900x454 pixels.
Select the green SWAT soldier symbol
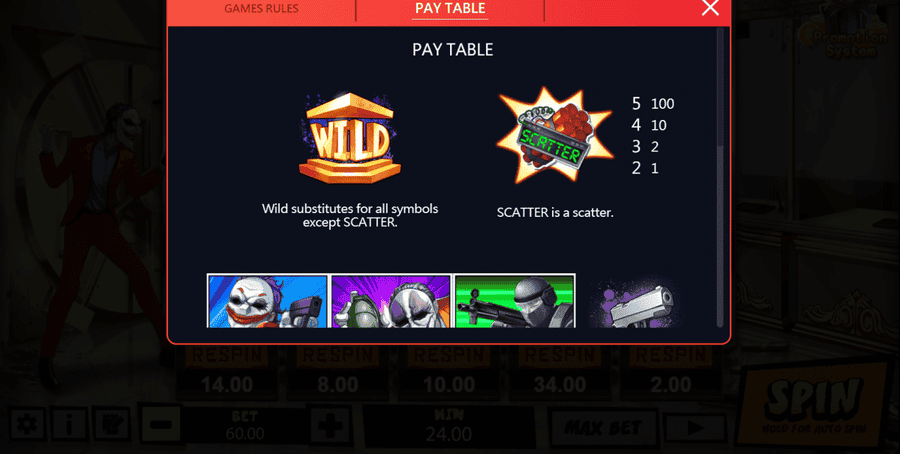pyautogui.click(x=515, y=301)
